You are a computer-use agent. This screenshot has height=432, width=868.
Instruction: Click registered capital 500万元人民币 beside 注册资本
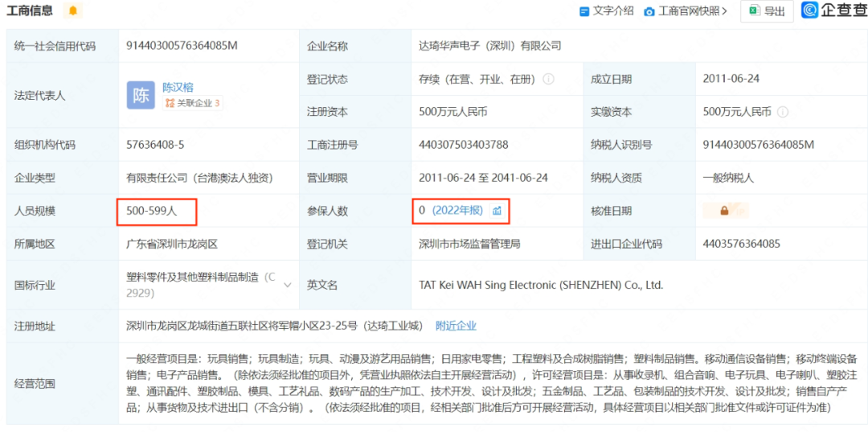(453, 112)
